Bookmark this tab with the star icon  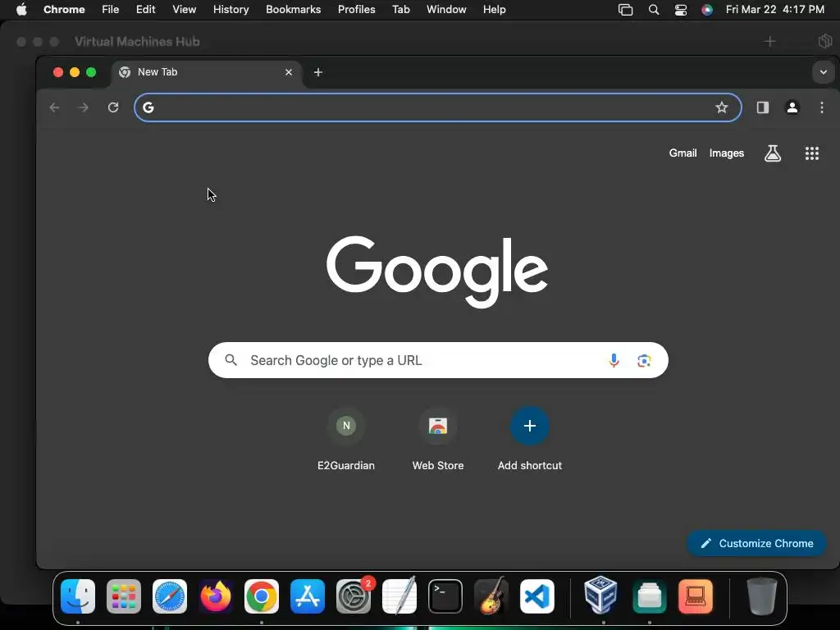(722, 107)
